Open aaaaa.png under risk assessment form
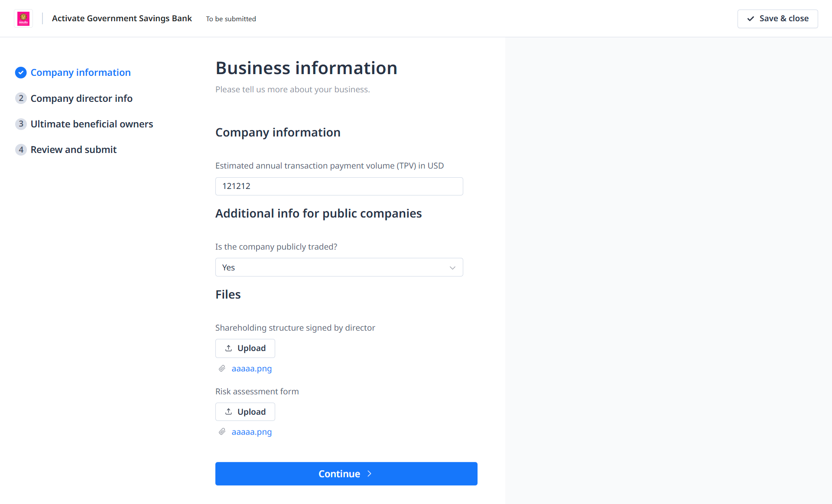Image resolution: width=832 pixels, height=504 pixels. click(251, 432)
